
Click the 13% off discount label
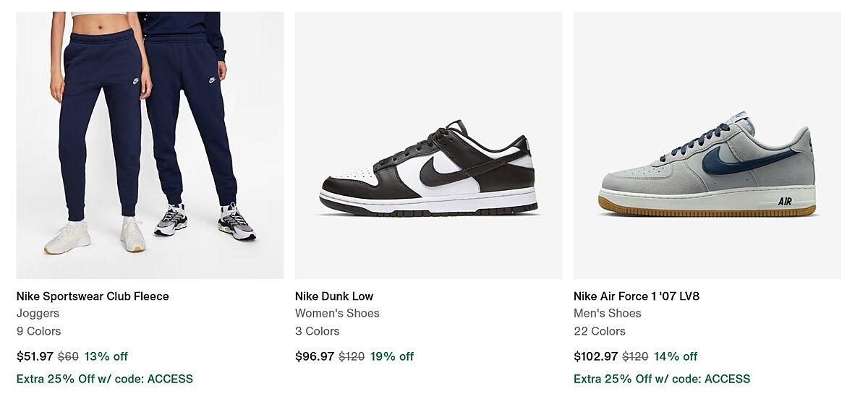click(x=106, y=356)
